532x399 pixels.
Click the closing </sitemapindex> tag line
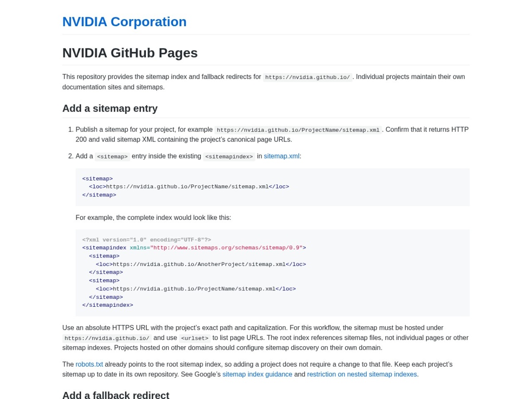[108, 305]
